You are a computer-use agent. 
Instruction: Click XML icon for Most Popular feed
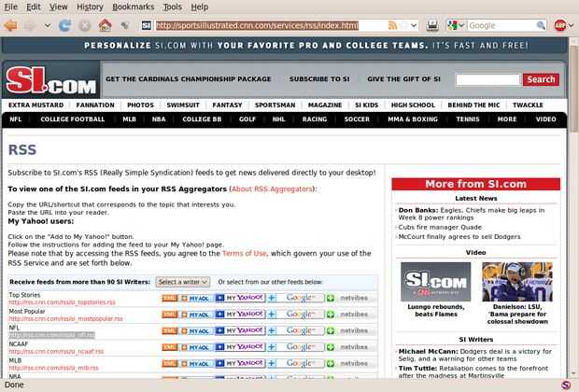(169, 315)
